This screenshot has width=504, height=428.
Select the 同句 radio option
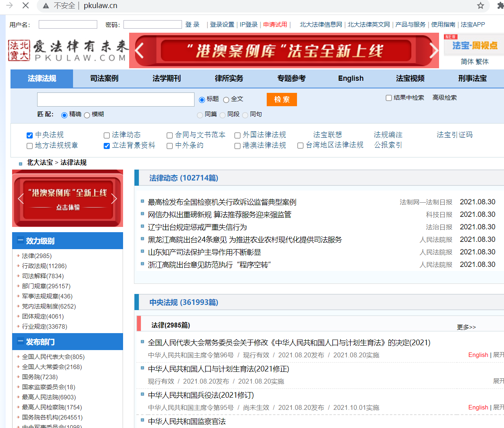[x=245, y=115]
